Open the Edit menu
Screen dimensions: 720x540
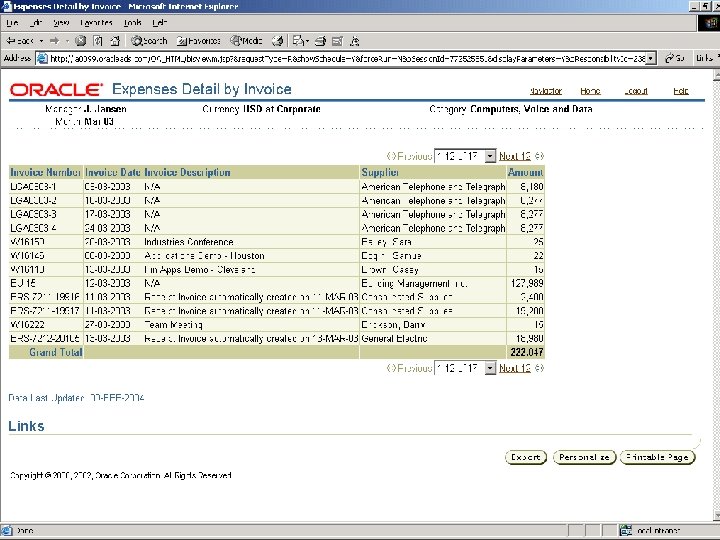[36, 22]
